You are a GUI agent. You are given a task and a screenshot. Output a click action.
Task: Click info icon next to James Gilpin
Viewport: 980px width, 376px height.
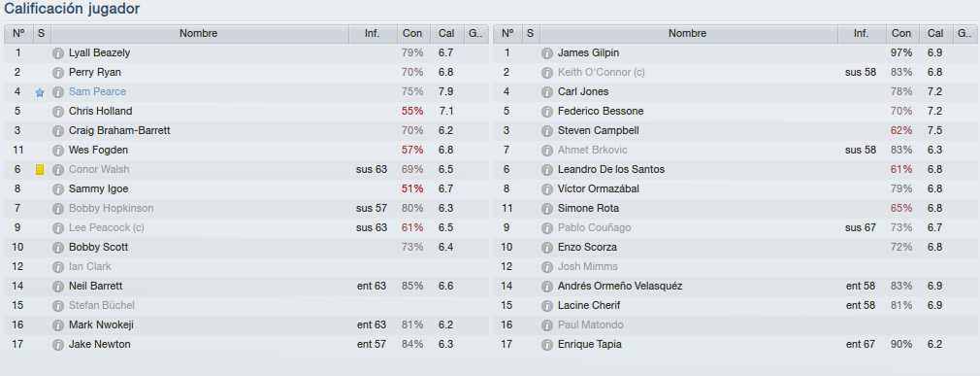coord(547,53)
